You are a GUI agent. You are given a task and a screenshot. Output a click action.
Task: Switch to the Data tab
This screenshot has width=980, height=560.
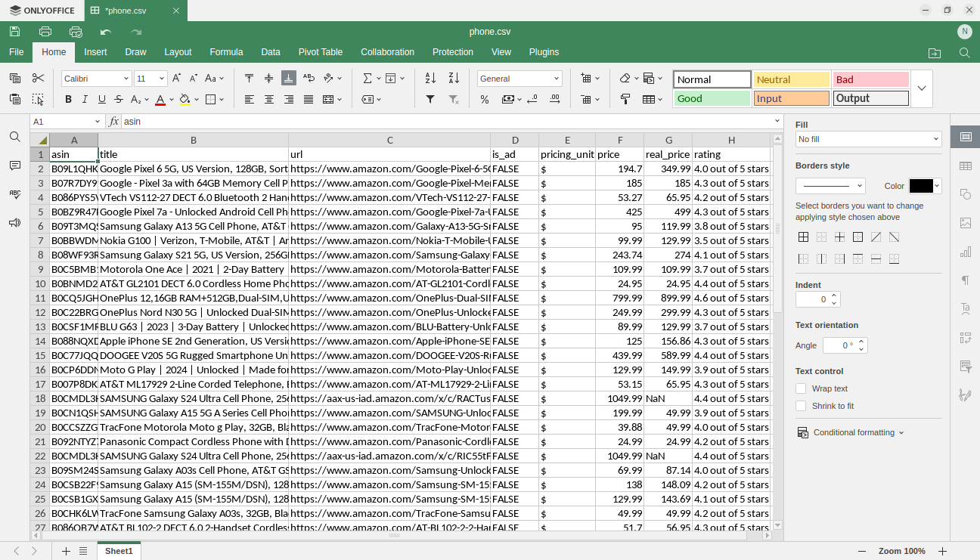(x=271, y=52)
